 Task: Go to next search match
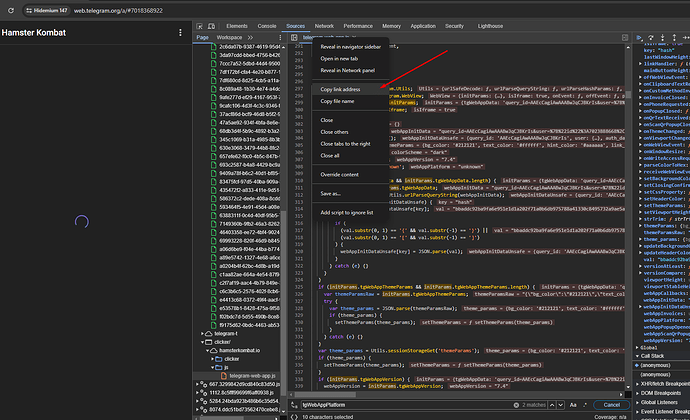coord(561,405)
